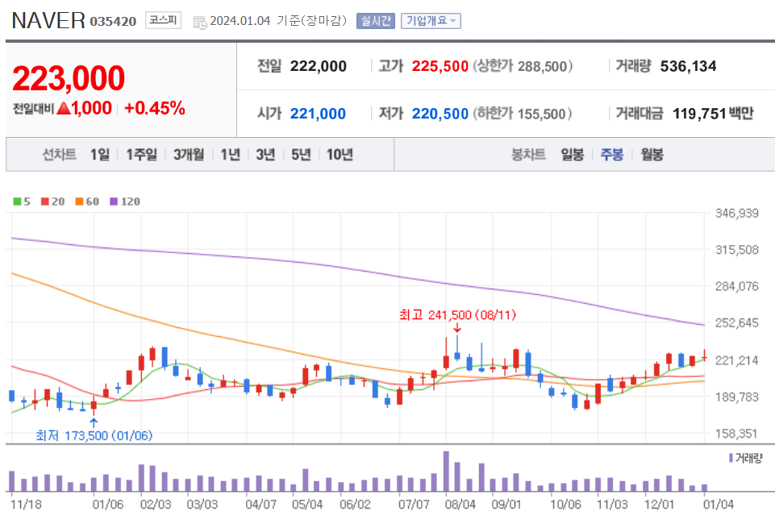Click the 거래량 536,134 value
This screenshot has height=532, width=775.
pyautogui.click(x=688, y=66)
